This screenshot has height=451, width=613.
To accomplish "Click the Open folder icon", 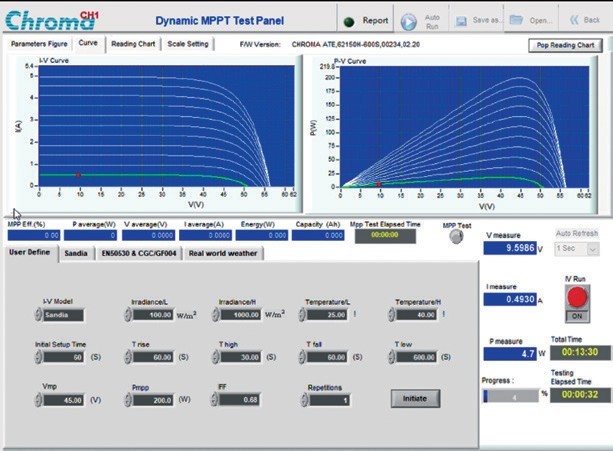I will click(516, 20).
